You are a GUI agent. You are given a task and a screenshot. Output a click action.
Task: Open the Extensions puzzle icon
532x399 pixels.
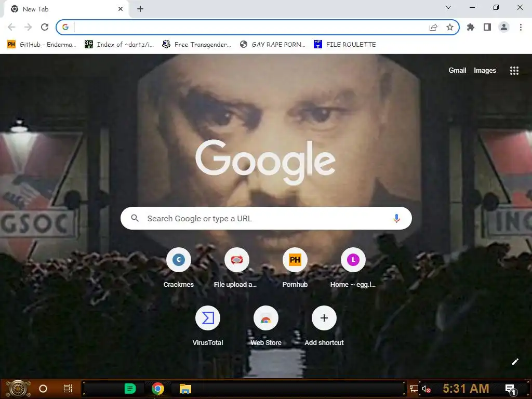pyautogui.click(x=471, y=27)
